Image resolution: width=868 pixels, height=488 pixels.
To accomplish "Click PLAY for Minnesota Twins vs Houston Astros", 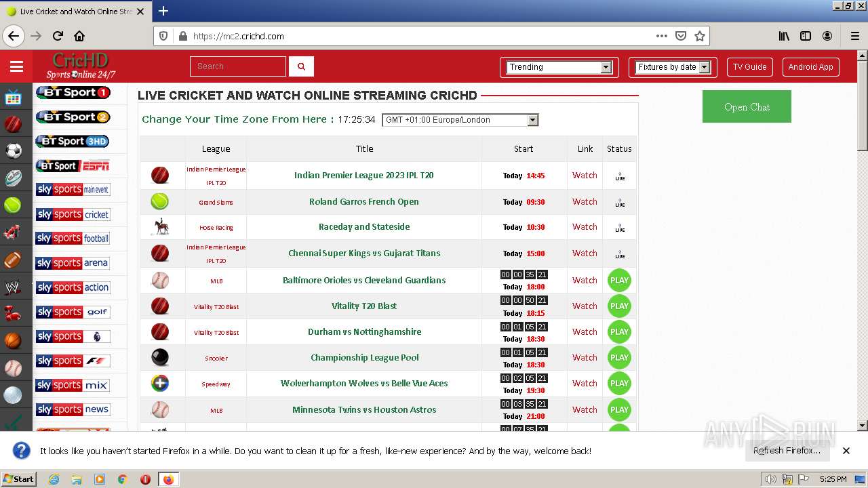I will [x=619, y=409].
